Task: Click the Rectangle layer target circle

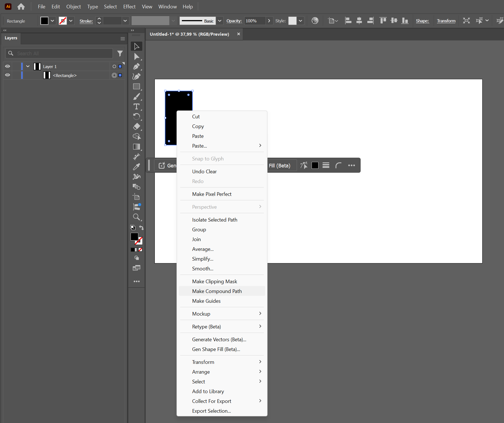Action: [114, 75]
